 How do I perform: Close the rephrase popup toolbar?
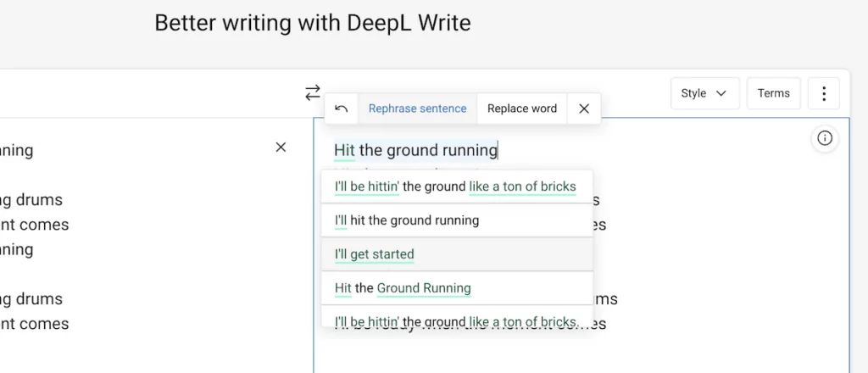tap(584, 109)
